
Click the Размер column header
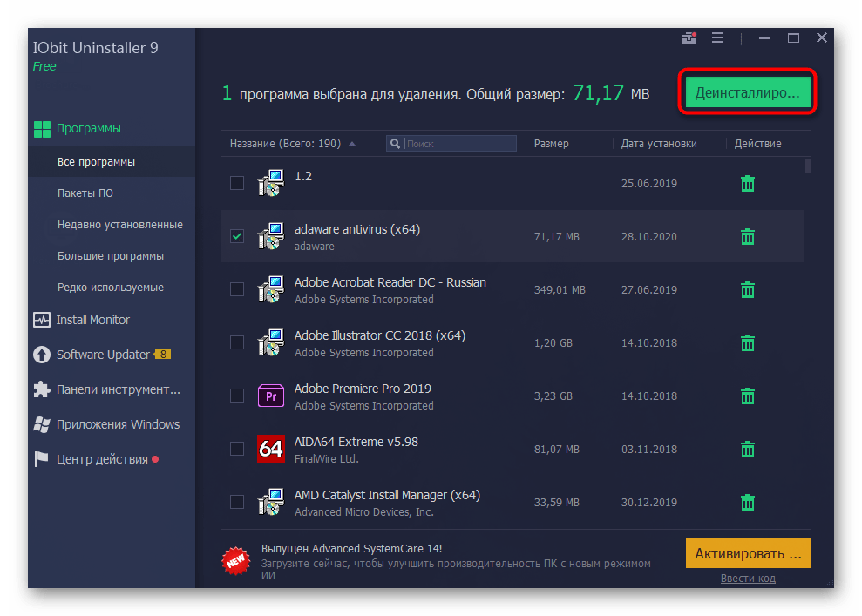click(552, 144)
